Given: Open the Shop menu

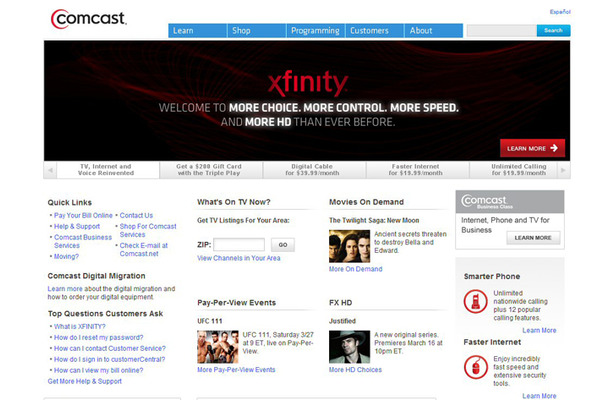Looking at the screenshot, I should pos(257,31).
